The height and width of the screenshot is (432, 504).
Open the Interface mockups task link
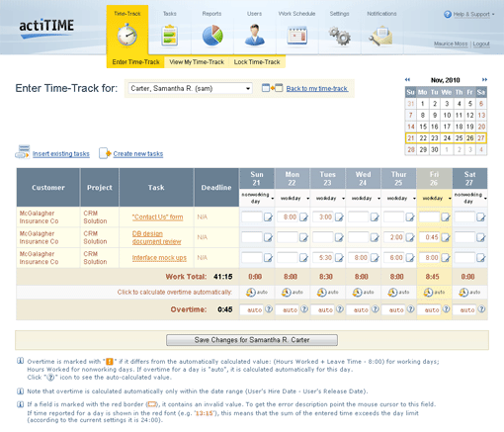coord(159,258)
